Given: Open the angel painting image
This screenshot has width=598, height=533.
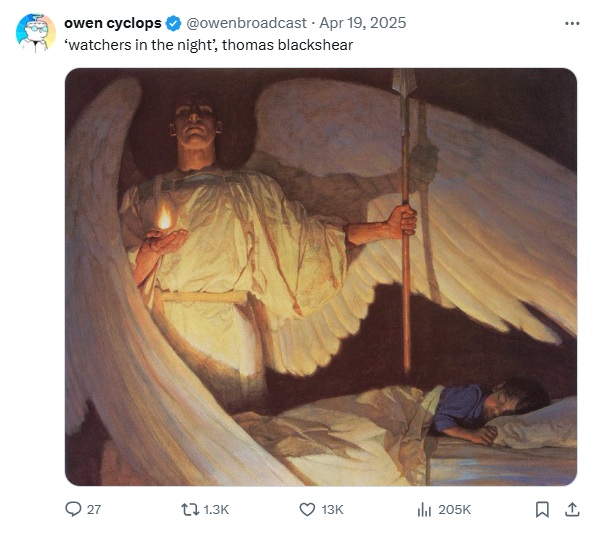Looking at the screenshot, I should pos(321,277).
